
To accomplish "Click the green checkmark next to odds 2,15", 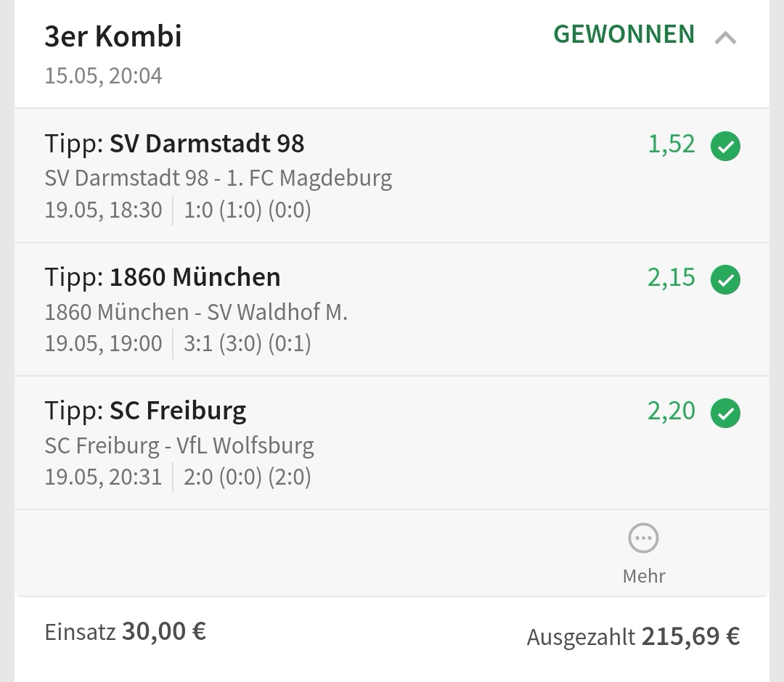I will 725,280.
